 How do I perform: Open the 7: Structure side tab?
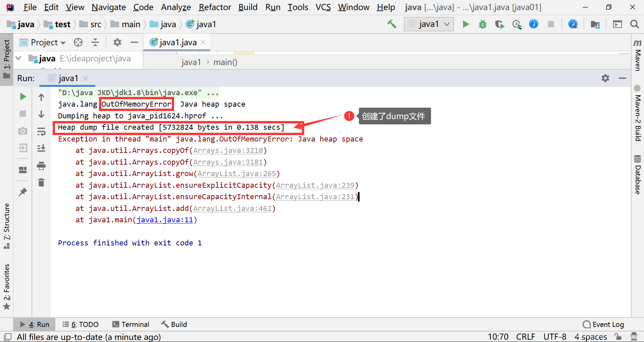[x=7, y=226]
